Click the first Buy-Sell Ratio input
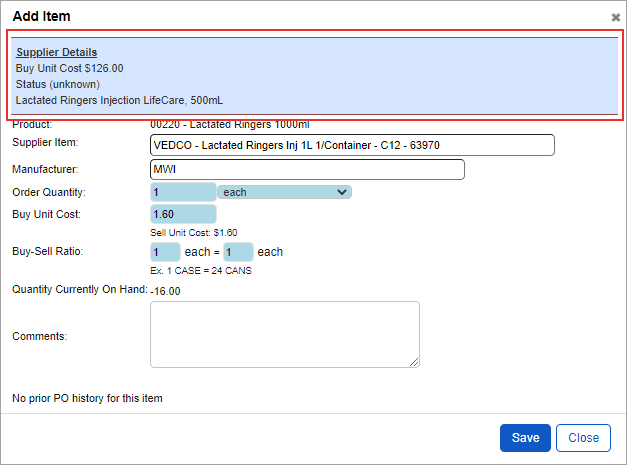 165,252
